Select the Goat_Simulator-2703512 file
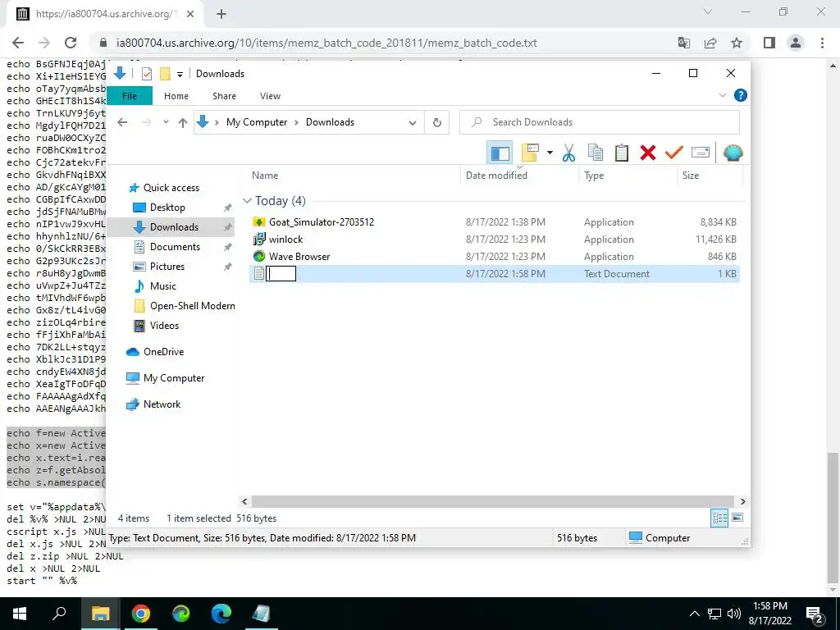 coord(322,221)
